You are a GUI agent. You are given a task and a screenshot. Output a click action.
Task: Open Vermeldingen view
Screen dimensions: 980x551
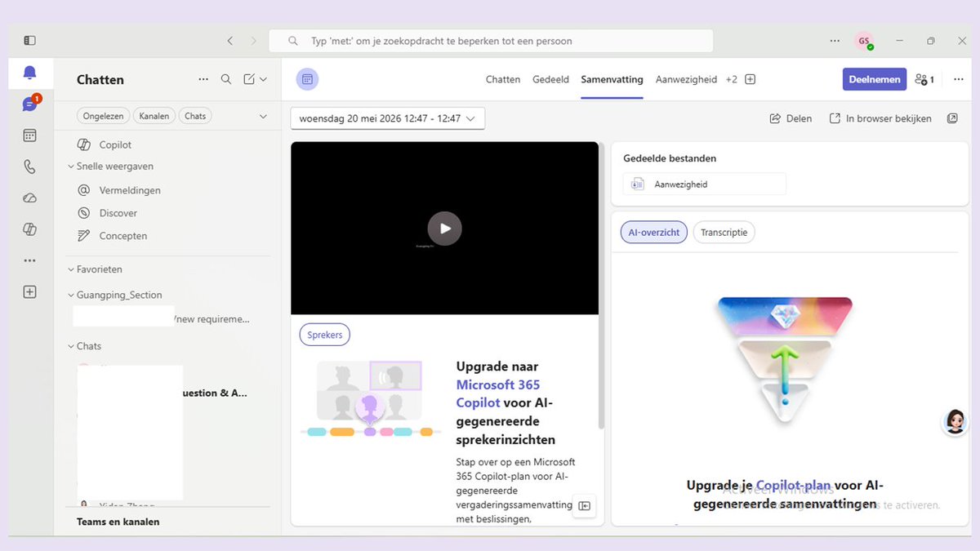[129, 190]
